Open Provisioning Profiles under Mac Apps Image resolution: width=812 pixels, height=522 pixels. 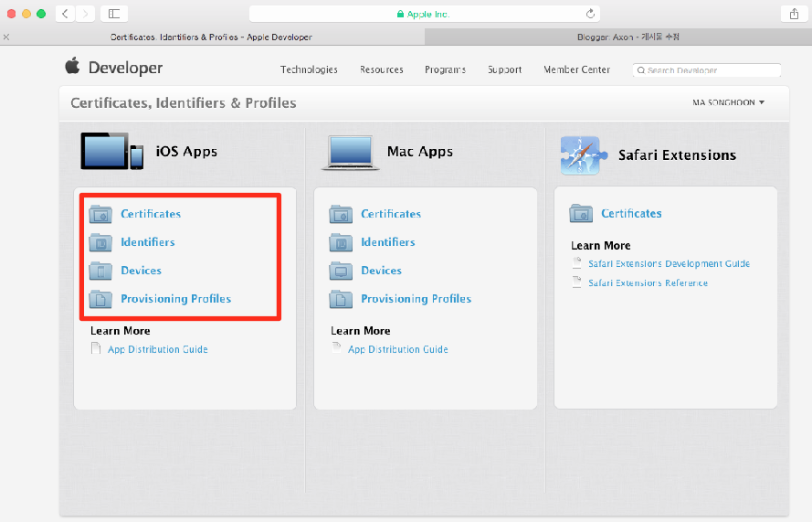point(417,299)
